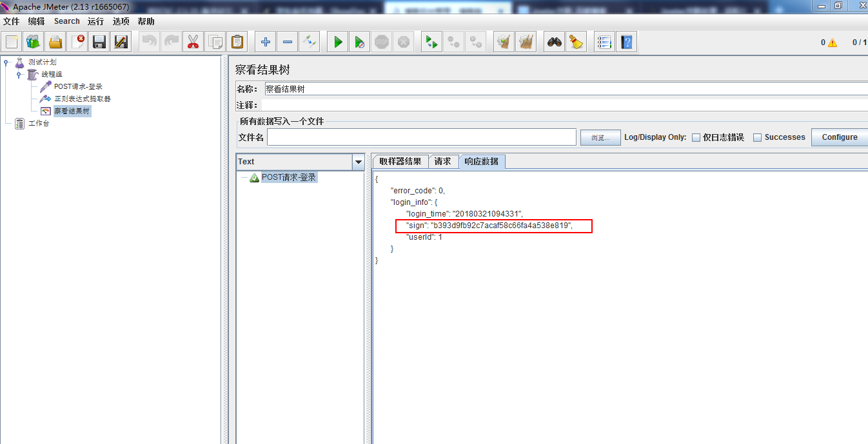Click the Open file folder icon

55,43
